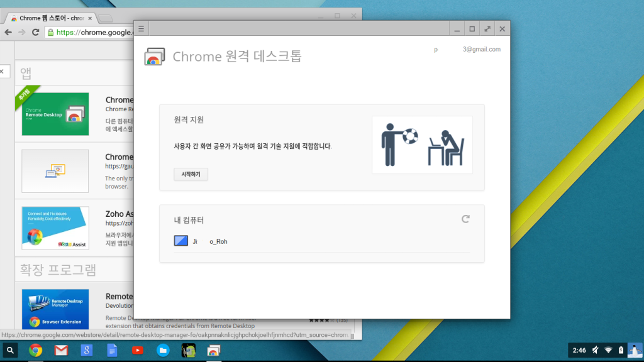
Task: Click the Wi-Fi status icon
Action: [x=608, y=350]
